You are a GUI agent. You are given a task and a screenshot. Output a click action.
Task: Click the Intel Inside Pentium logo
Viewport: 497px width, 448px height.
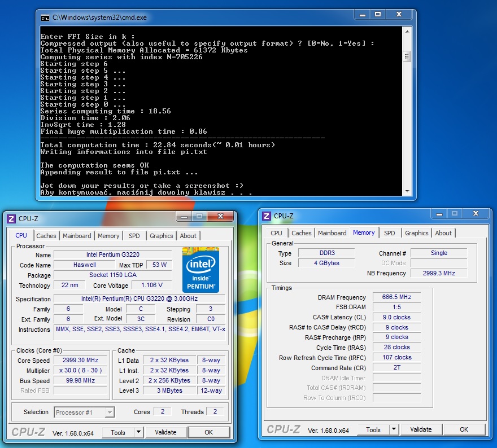[x=200, y=270]
